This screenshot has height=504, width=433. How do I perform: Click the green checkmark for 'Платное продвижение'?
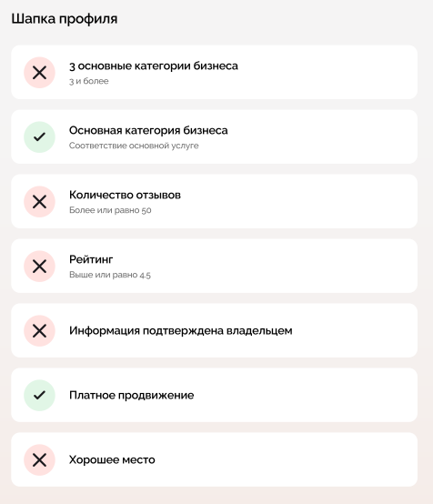click(39, 396)
